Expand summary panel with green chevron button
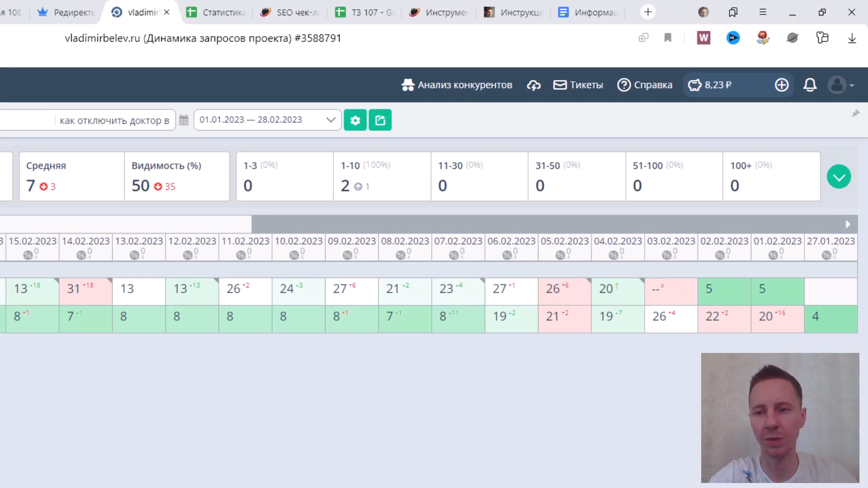868x488 pixels. click(x=839, y=177)
